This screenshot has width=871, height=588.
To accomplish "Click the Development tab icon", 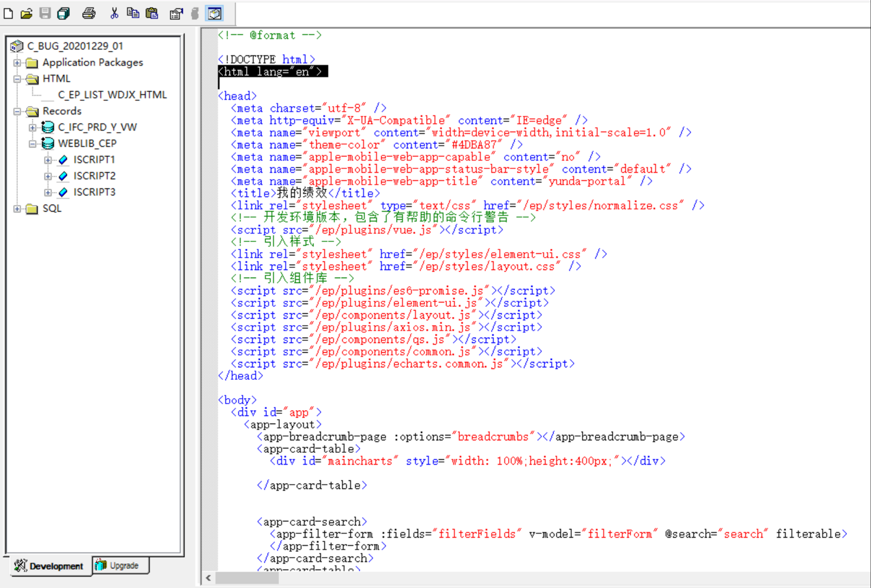I will tap(21, 566).
